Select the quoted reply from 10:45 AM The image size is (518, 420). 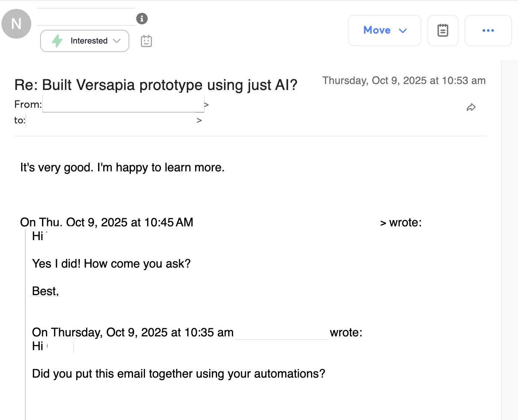(107, 222)
